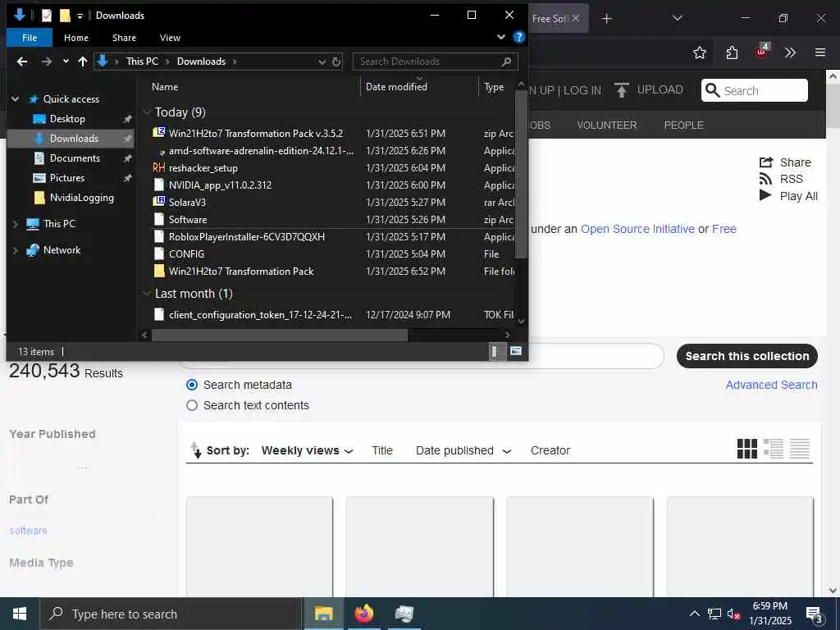Click the SolaraV3 rar archive icon
The height and width of the screenshot is (630, 840).
(158, 202)
